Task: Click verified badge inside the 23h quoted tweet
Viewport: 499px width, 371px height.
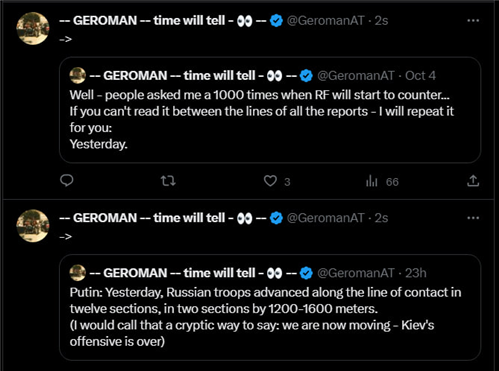Action: point(306,273)
